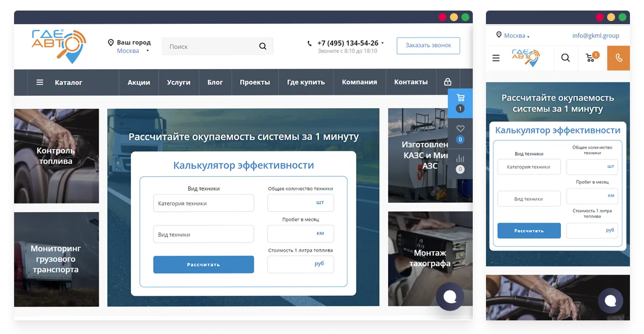
Task: Open favorites via the heart icon
Action: coord(460,129)
